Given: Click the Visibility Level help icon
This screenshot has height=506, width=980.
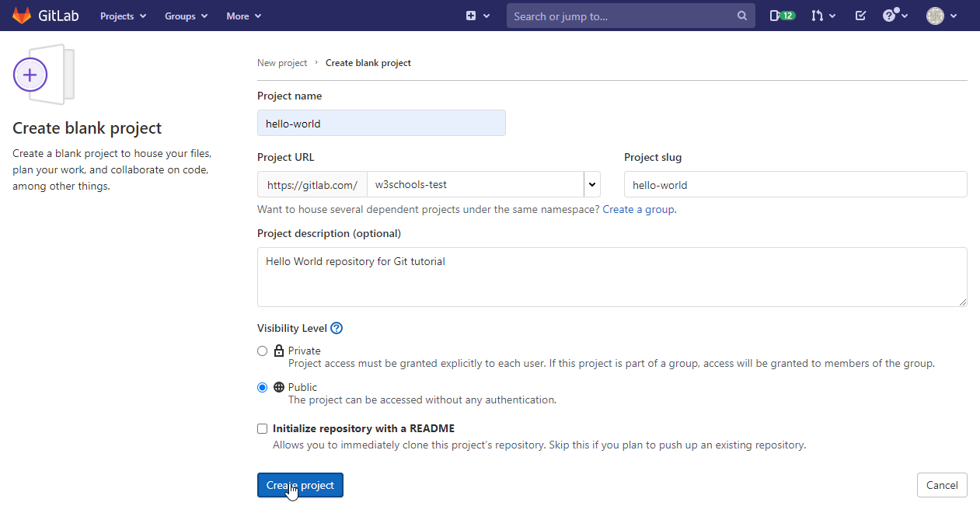Looking at the screenshot, I should pos(337,328).
